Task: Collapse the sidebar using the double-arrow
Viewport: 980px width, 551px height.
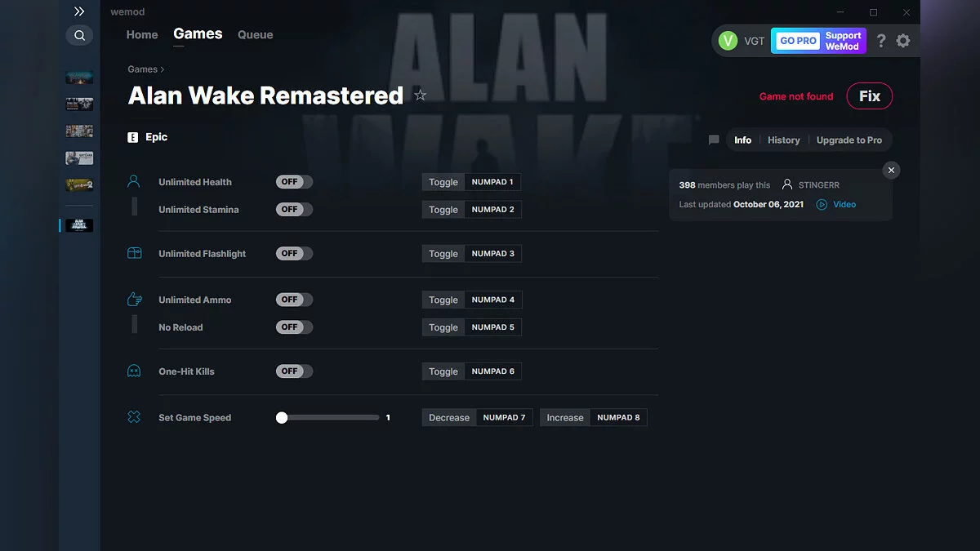Action: [79, 11]
